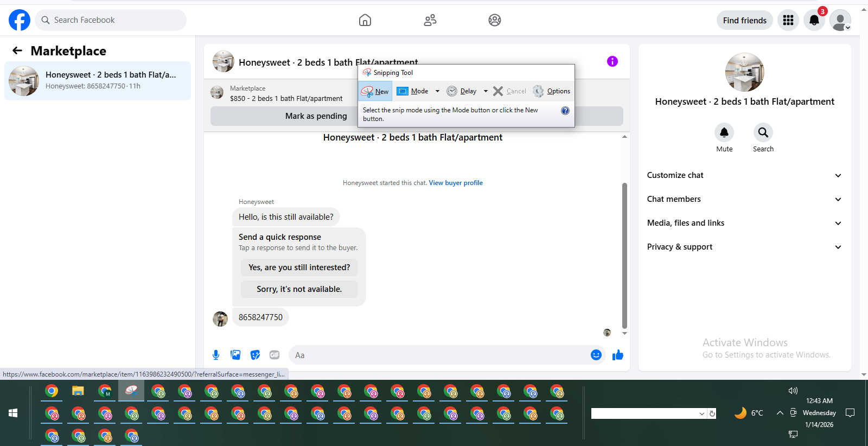868x446 pixels.
Task: Click the Snipping Tool Mode button
Action: coord(413,91)
